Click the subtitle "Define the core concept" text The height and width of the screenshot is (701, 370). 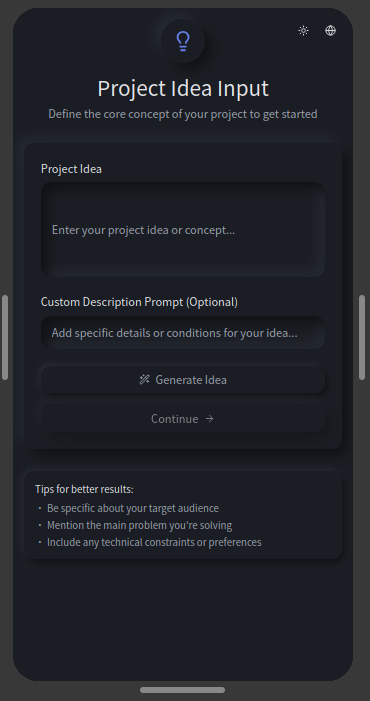[183, 114]
